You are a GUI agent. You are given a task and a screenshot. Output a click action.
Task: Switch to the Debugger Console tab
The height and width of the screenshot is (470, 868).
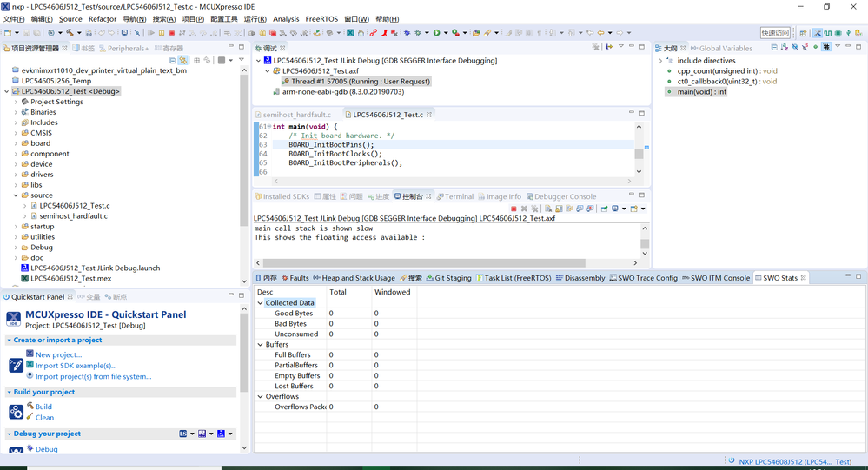pyautogui.click(x=560, y=196)
